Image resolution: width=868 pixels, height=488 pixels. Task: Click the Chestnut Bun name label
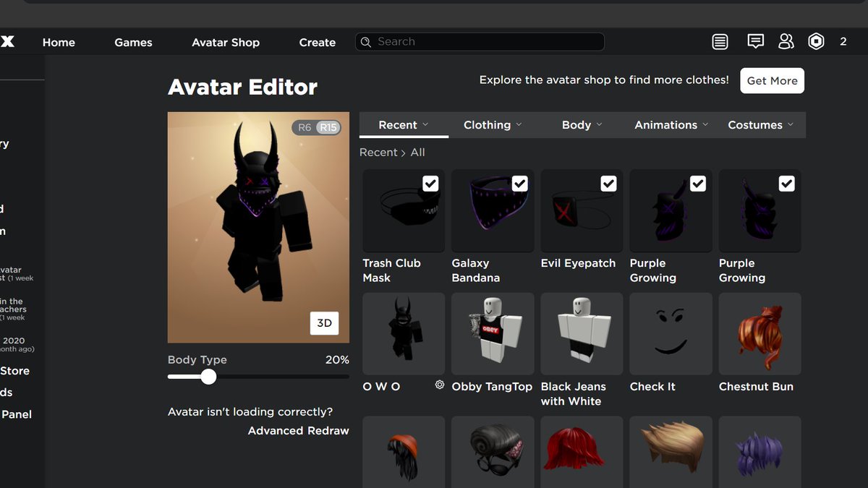point(756,387)
